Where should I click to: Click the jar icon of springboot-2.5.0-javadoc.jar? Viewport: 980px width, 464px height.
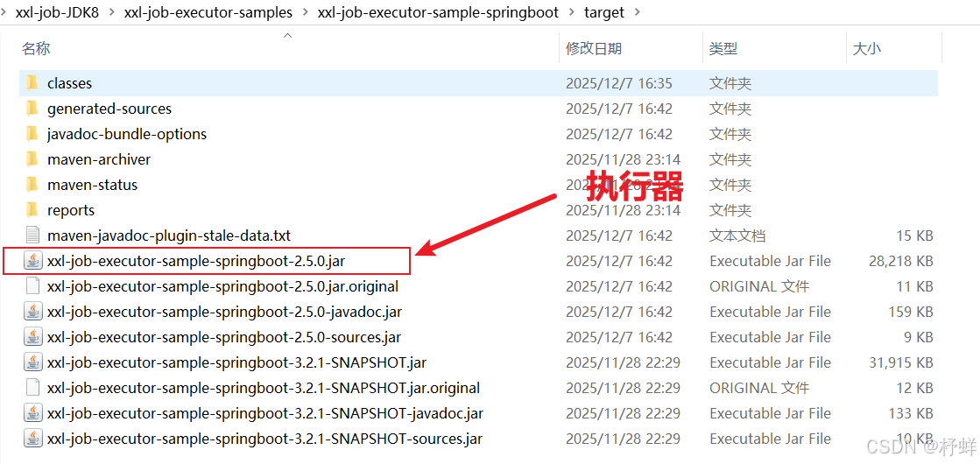pyautogui.click(x=32, y=312)
